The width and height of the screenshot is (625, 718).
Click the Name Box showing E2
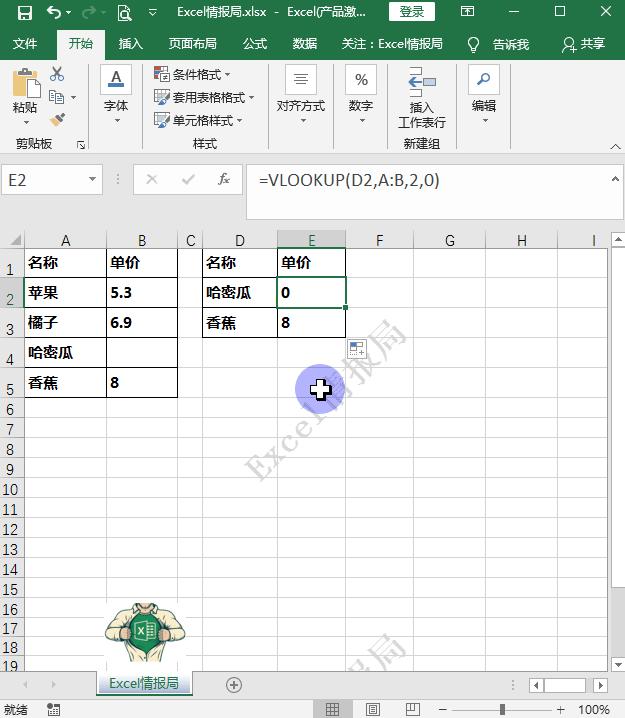[45, 180]
